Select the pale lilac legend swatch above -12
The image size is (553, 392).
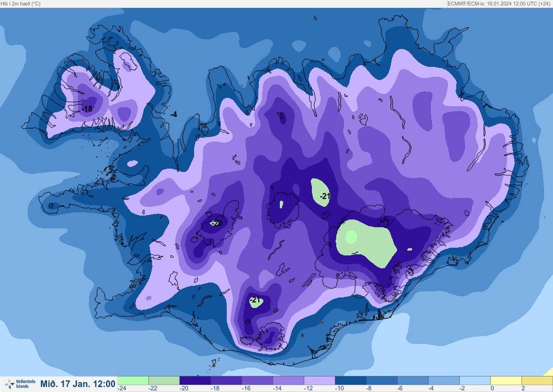[320, 380]
